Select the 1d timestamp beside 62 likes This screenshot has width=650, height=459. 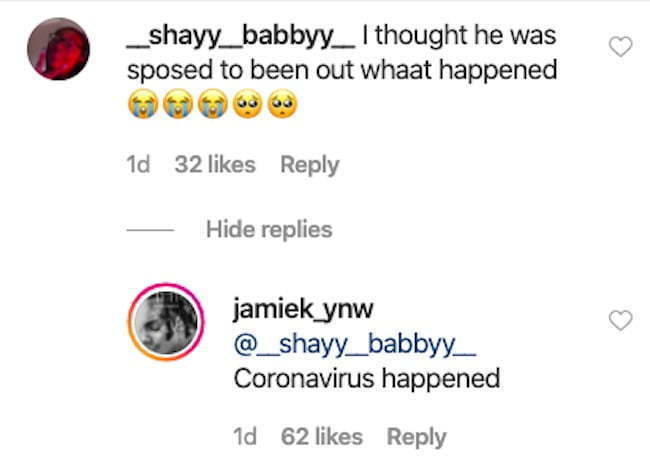(245, 437)
